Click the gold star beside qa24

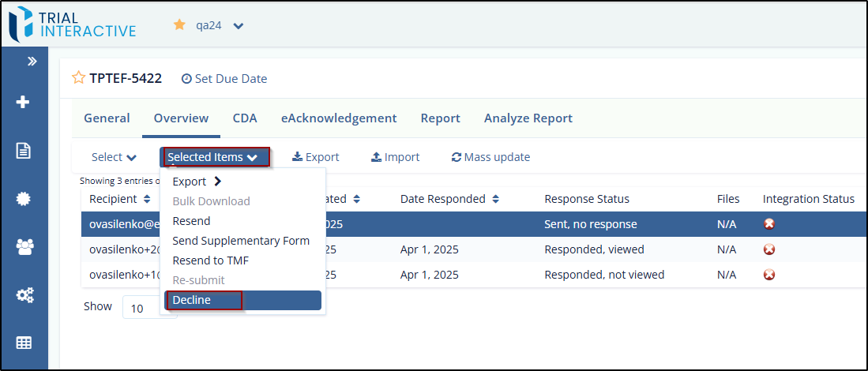click(179, 25)
